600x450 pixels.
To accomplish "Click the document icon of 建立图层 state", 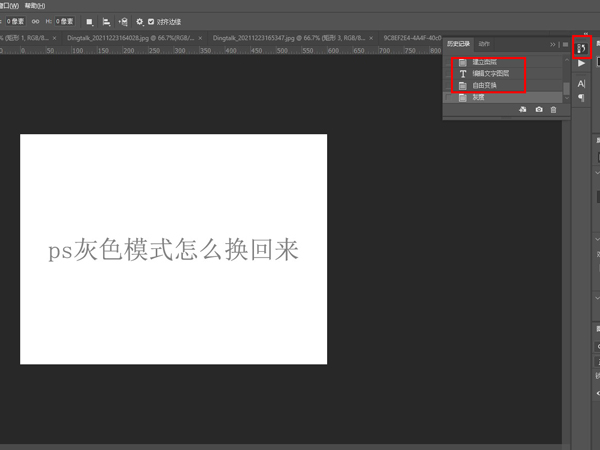I will (x=463, y=62).
